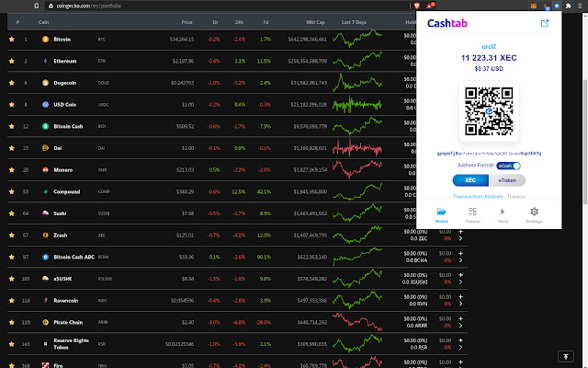Switch to Transaction History tab in Cashtab
The height and width of the screenshot is (368, 588).
tap(478, 196)
